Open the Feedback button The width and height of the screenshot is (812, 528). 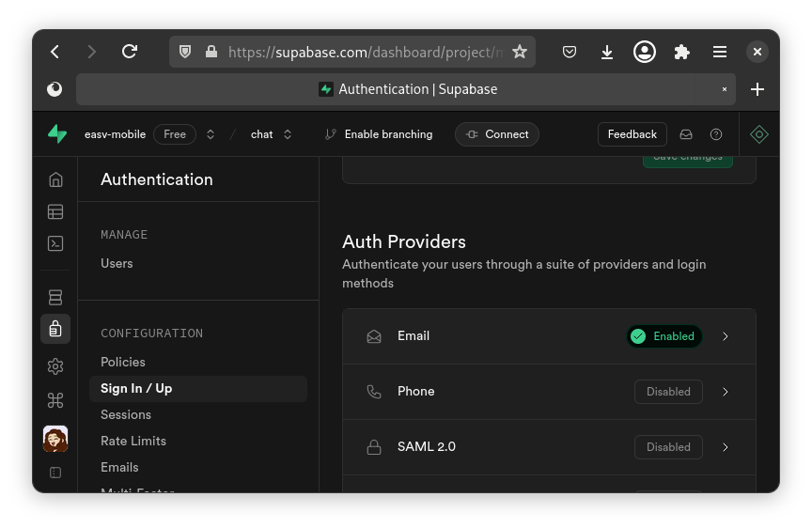click(632, 134)
